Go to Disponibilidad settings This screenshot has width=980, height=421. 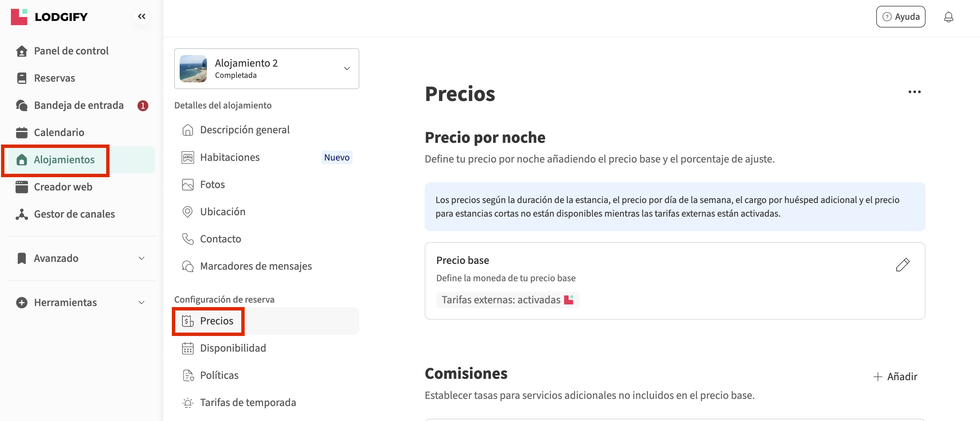point(233,348)
